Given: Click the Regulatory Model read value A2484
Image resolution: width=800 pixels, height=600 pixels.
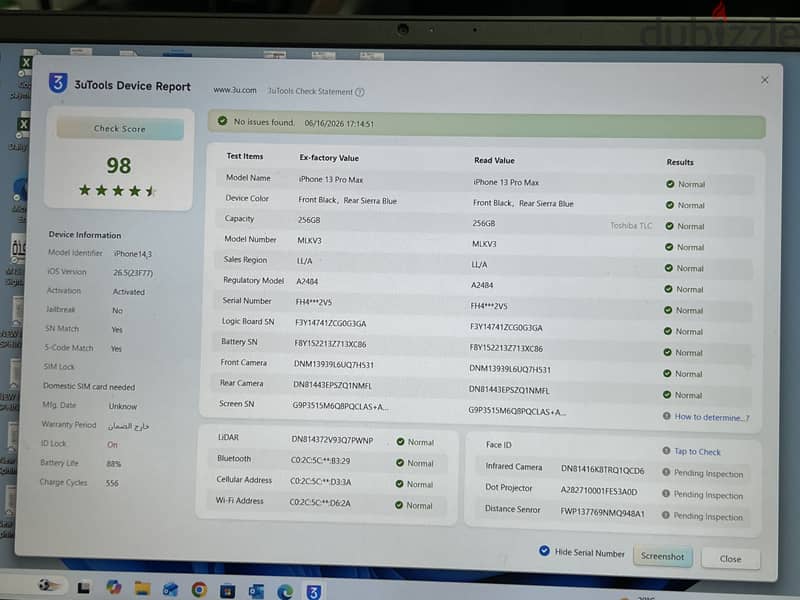Looking at the screenshot, I should pos(482,285).
